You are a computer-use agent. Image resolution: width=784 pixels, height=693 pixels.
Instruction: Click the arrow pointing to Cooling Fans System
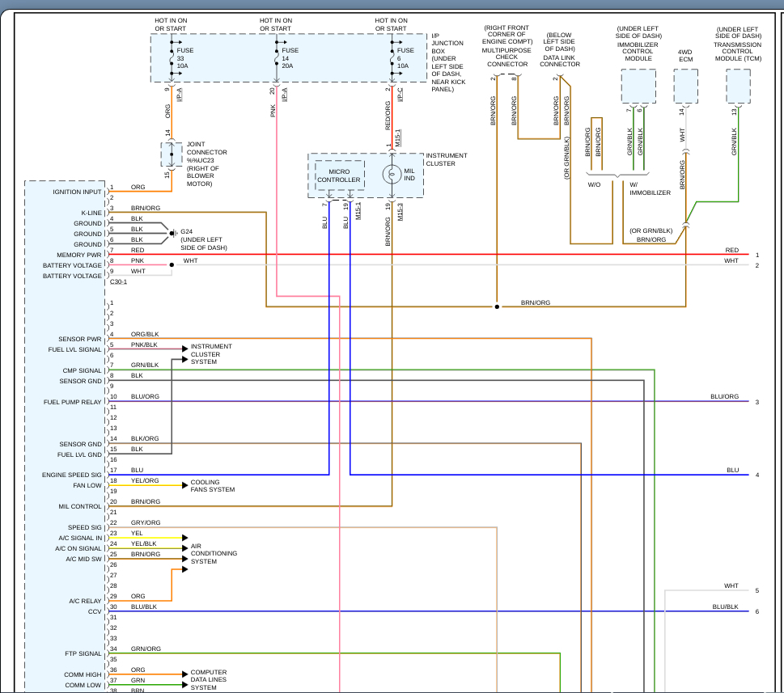pos(184,485)
